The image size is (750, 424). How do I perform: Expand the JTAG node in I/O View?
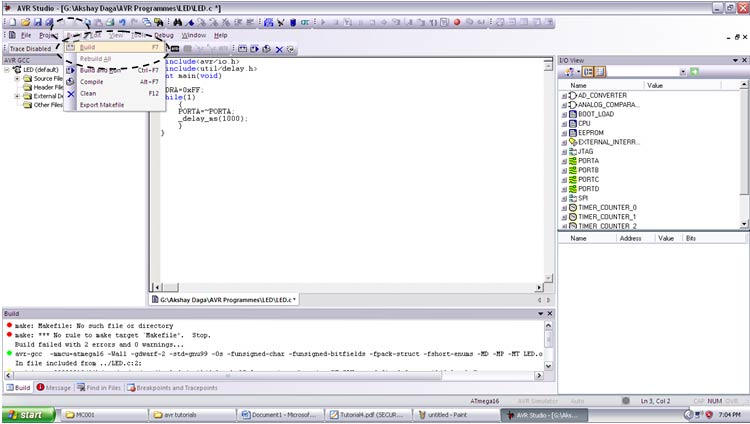coord(564,152)
